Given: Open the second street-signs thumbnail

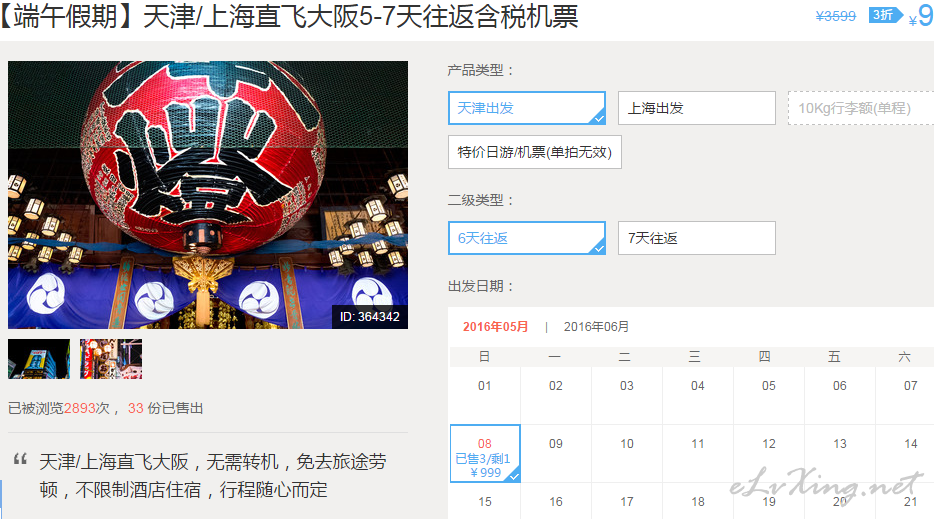Looking at the screenshot, I should click(x=111, y=359).
